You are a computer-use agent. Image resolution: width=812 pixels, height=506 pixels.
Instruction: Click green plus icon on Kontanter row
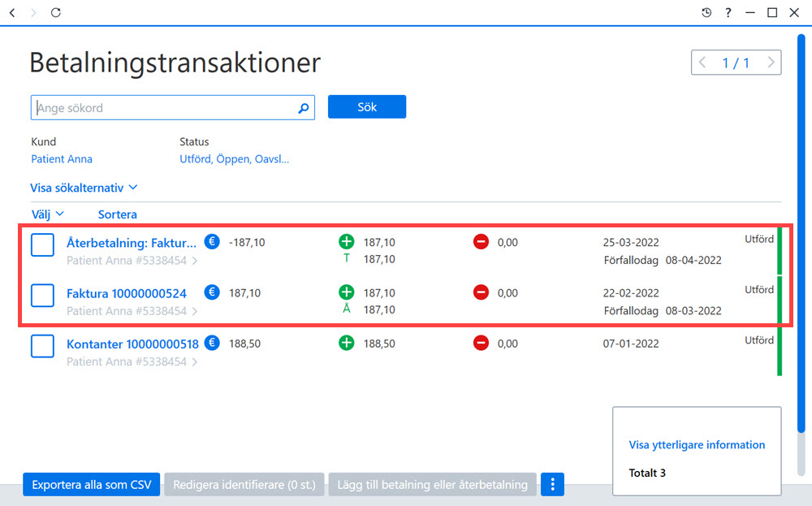click(347, 343)
